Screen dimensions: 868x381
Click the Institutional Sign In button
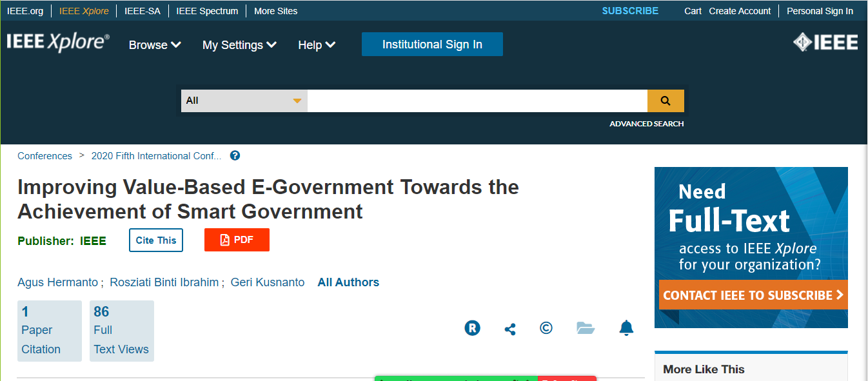click(x=432, y=44)
